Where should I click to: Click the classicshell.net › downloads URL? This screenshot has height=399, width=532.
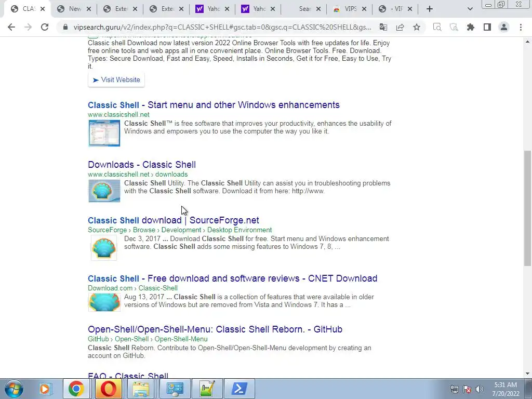pos(138,175)
